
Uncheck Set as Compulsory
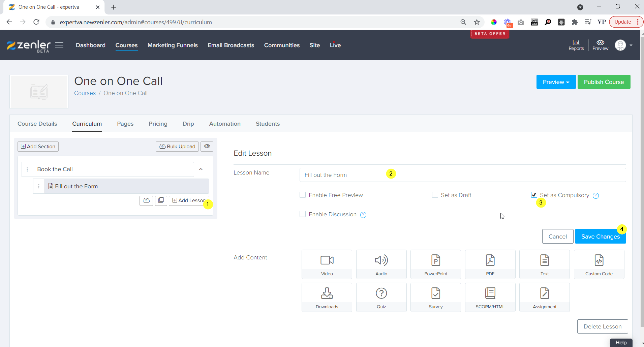tap(534, 195)
